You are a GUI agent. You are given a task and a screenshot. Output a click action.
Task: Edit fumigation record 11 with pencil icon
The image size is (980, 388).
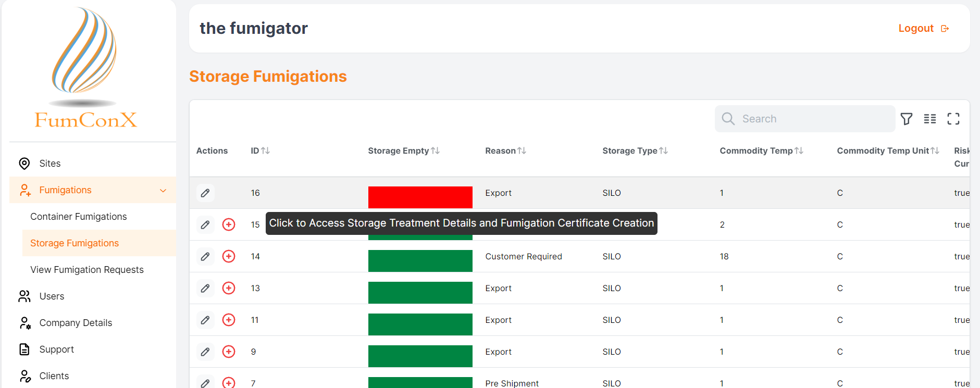click(x=205, y=320)
